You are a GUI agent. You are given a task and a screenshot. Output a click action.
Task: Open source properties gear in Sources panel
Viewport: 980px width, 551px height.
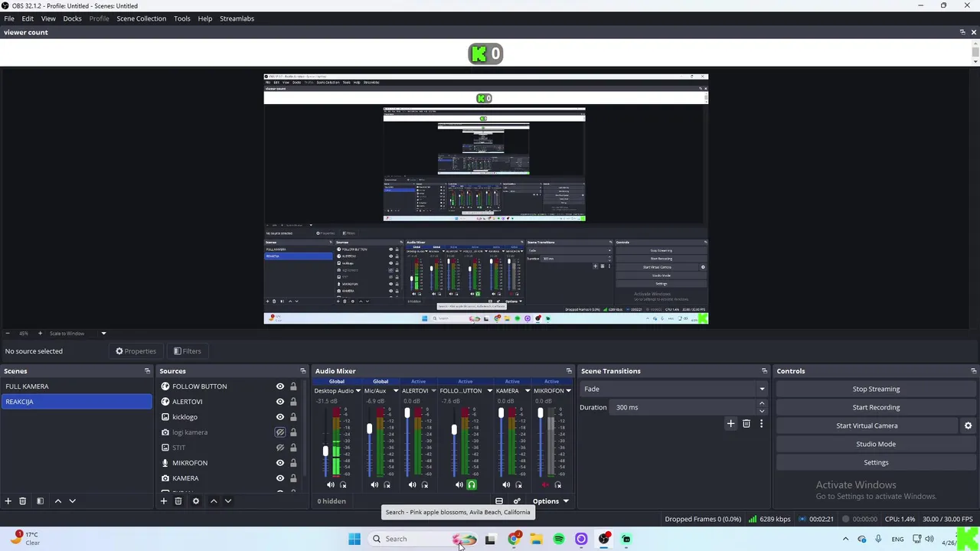click(195, 501)
